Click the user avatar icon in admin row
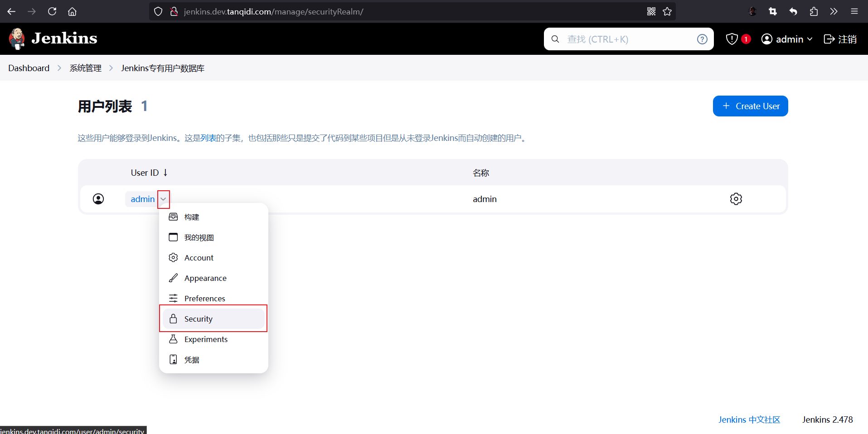 coord(98,199)
